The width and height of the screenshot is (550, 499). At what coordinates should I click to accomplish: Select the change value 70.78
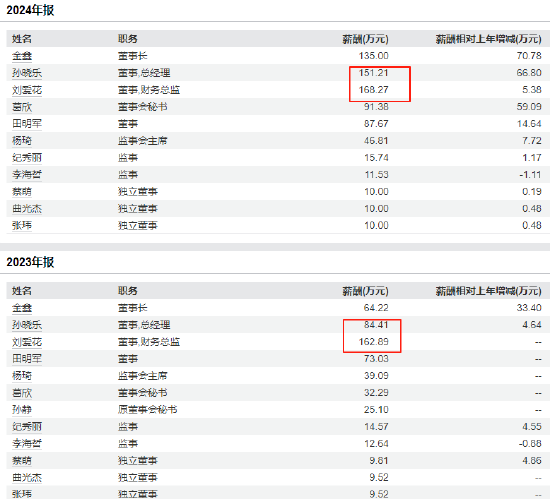529,56
